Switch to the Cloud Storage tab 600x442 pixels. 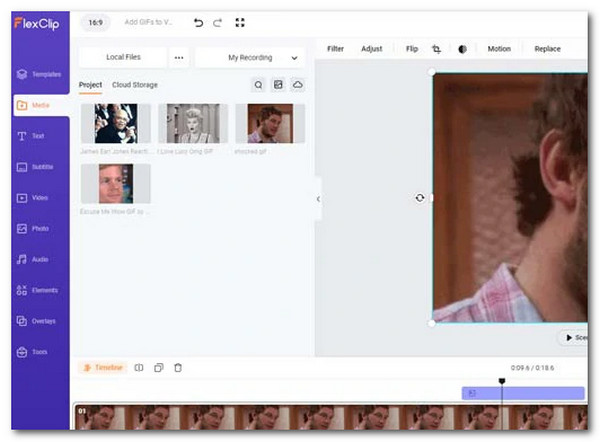pos(135,85)
